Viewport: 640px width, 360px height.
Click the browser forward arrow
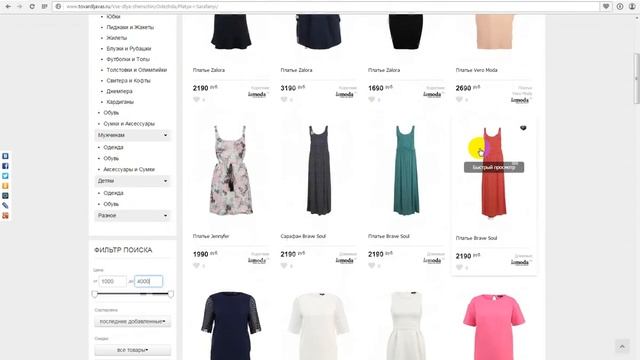click(x=20, y=7)
